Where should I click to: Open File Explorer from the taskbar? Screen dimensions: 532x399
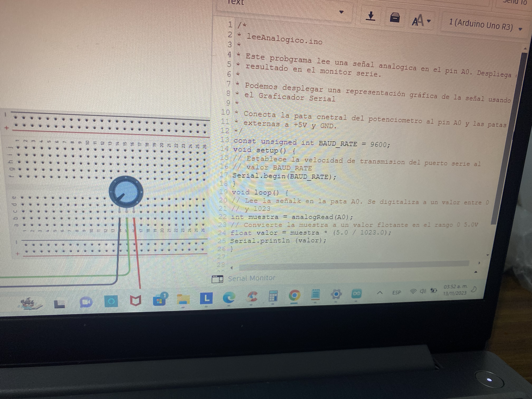[183, 300]
